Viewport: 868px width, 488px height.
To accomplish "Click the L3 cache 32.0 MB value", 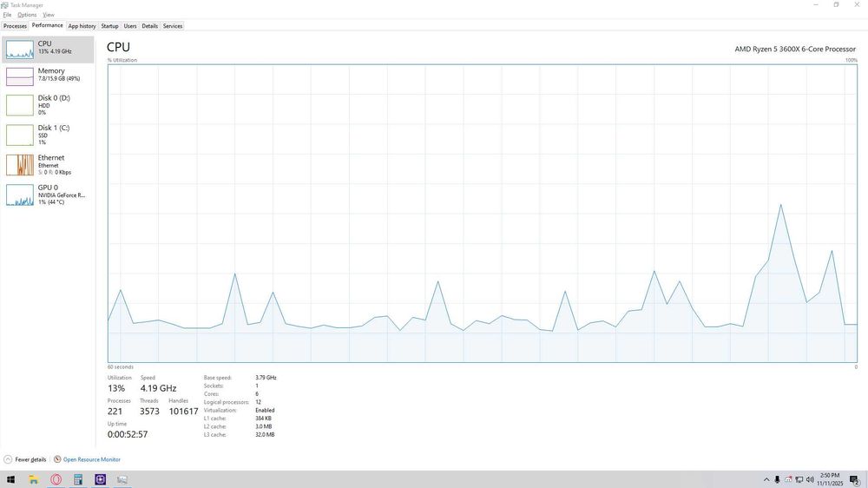I will click(x=265, y=435).
